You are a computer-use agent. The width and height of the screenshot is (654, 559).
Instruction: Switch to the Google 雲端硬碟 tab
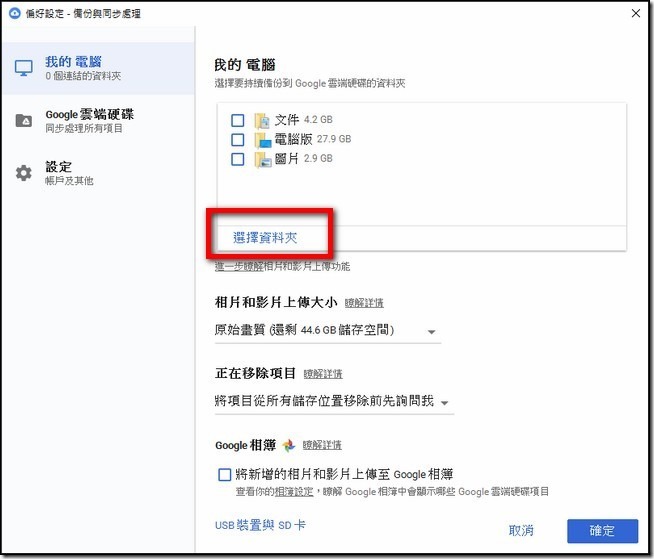[98, 121]
